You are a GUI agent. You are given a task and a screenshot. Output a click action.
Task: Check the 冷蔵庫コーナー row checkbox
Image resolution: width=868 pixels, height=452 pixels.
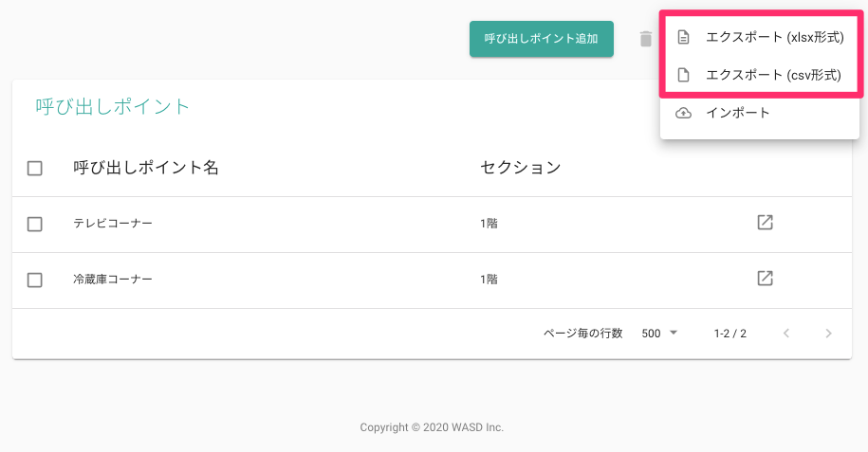(35, 280)
